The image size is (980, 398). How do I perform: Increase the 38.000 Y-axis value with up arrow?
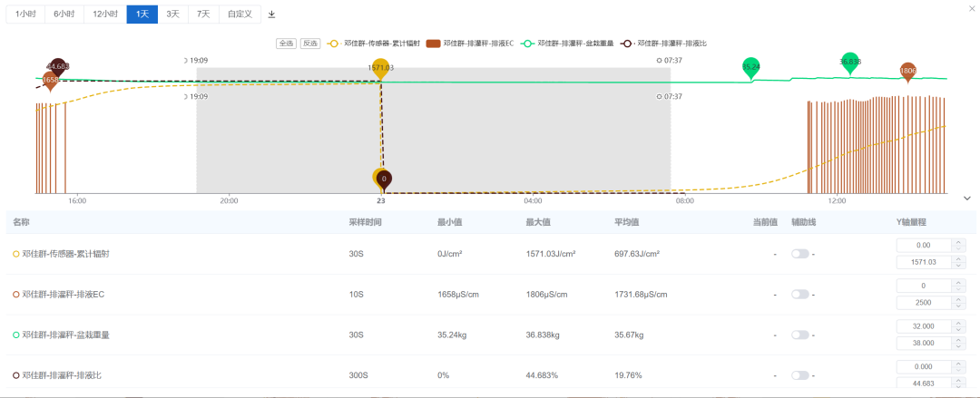tap(959, 340)
